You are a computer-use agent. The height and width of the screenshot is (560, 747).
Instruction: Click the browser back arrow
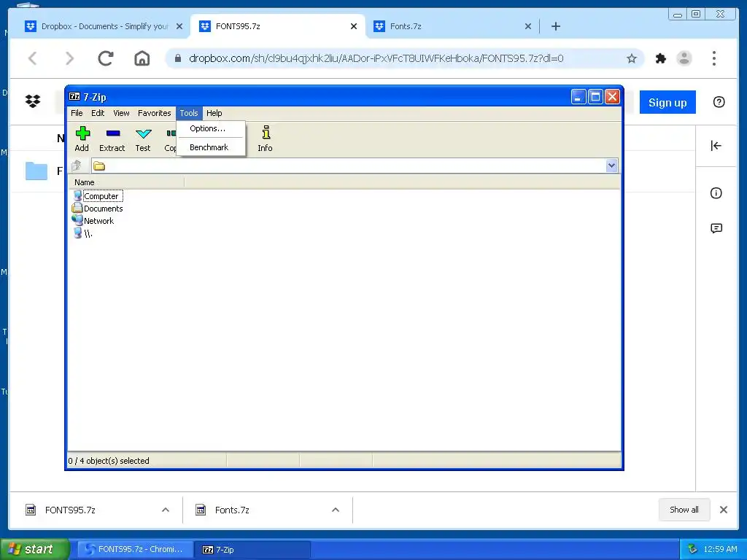(32, 58)
